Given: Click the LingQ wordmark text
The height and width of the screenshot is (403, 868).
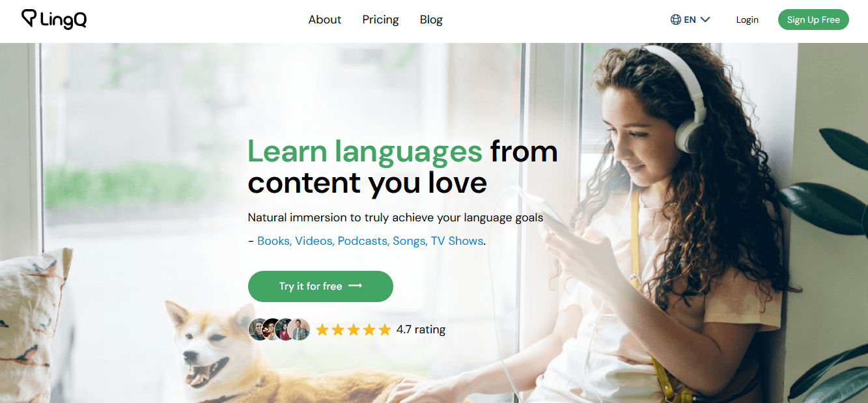Looking at the screenshot, I should tap(63, 20).
